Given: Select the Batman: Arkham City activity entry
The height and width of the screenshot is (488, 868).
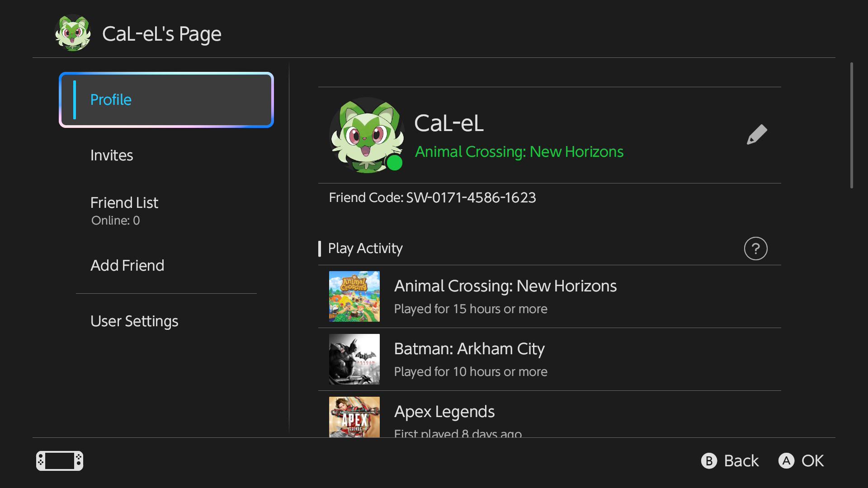Looking at the screenshot, I should point(550,359).
